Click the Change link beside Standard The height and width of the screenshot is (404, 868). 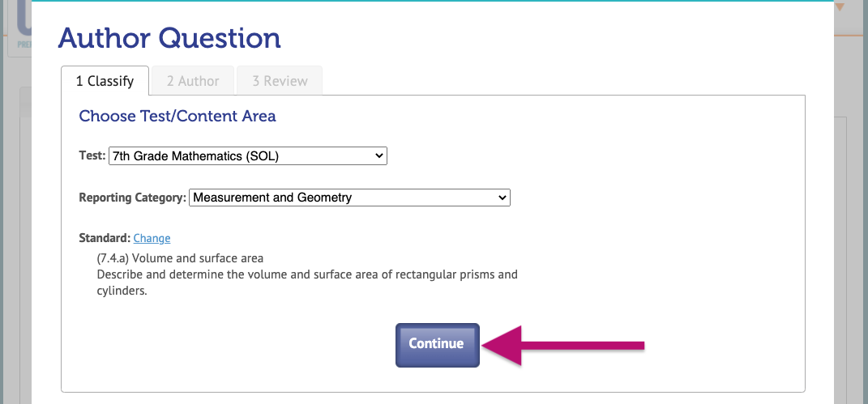click(x=152, y=238)
